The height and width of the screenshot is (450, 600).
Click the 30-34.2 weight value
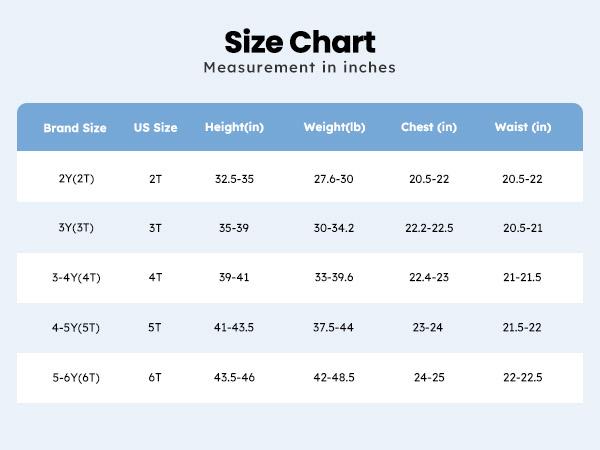(x=334, y=228)
